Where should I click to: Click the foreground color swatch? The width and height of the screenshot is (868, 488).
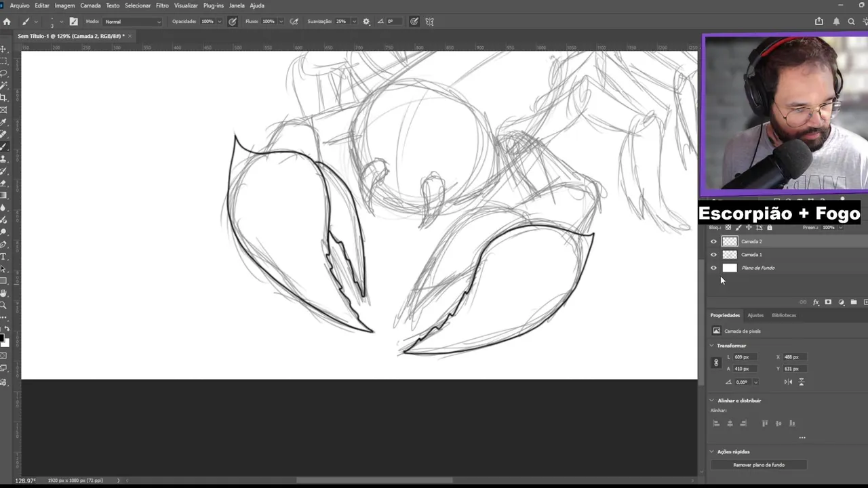click(1, 338)
